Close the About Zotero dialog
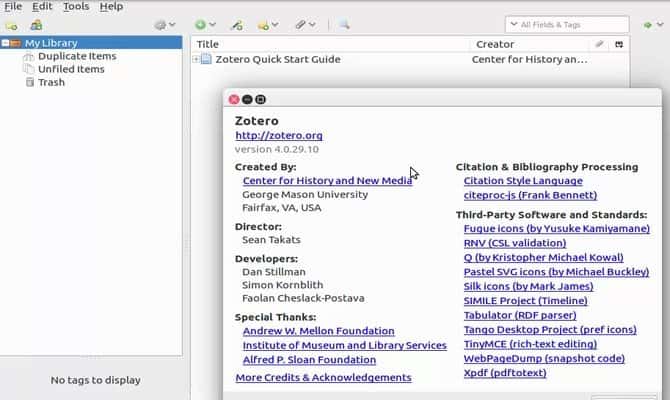 click(234, 100)
